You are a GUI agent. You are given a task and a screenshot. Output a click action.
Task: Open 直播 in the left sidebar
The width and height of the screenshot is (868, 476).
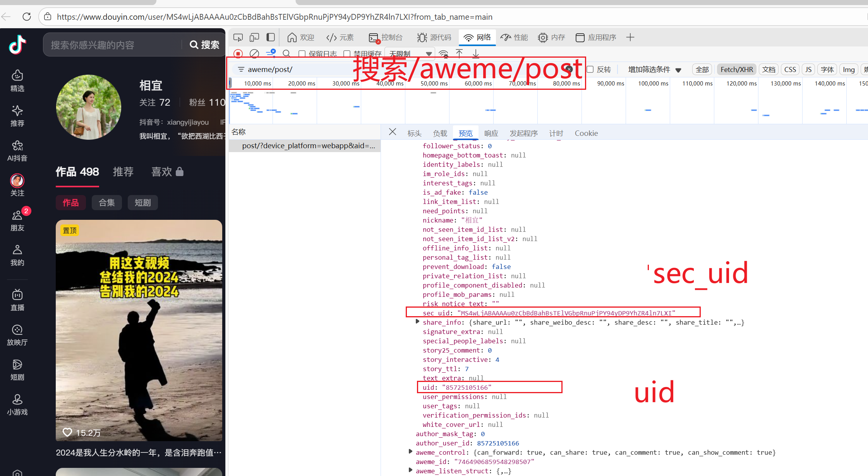(17, 300)
